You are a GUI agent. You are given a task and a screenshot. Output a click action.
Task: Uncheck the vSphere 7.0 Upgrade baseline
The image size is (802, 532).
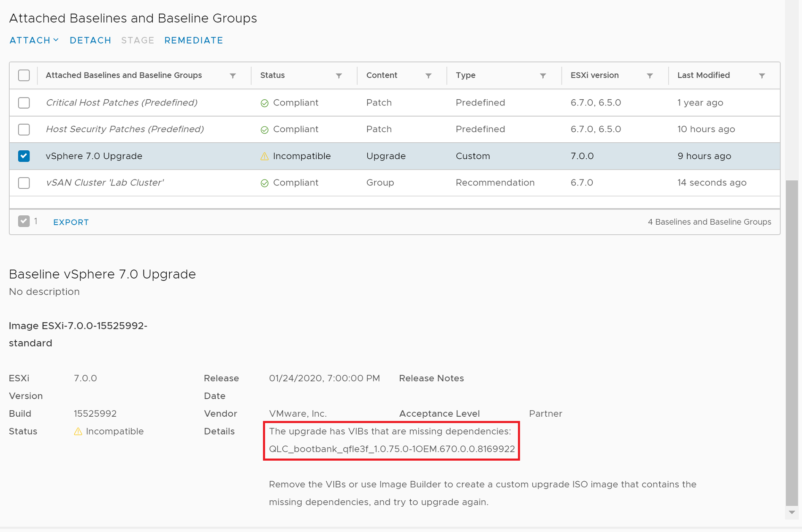point(24,156)
